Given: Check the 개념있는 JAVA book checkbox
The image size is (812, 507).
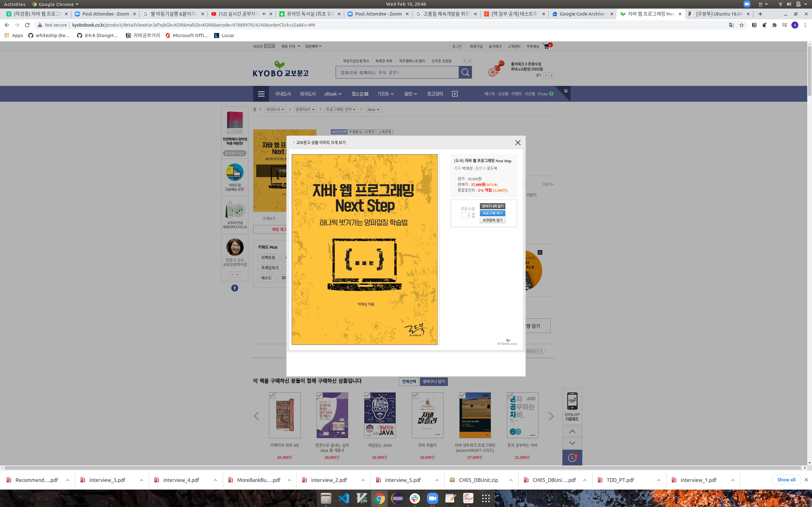Looking at the screenshot, I should click(367, 395).
